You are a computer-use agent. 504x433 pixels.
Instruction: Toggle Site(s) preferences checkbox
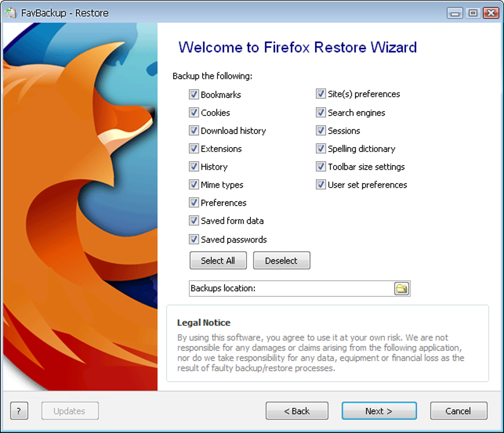coord(321,94)
